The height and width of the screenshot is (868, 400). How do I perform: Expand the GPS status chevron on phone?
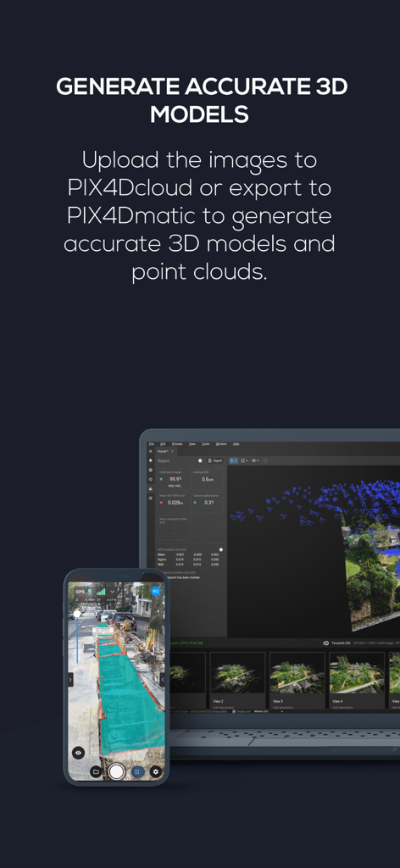point(113,592)
